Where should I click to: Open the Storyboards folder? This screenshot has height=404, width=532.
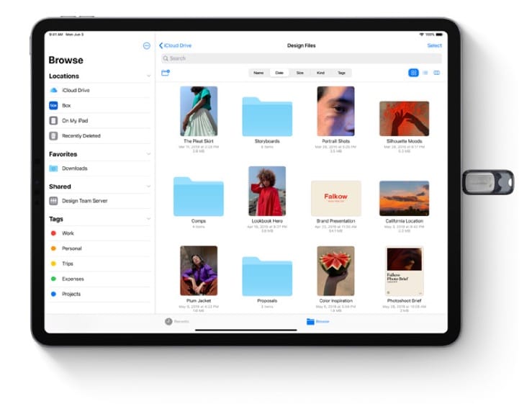(x=267, y=117)
